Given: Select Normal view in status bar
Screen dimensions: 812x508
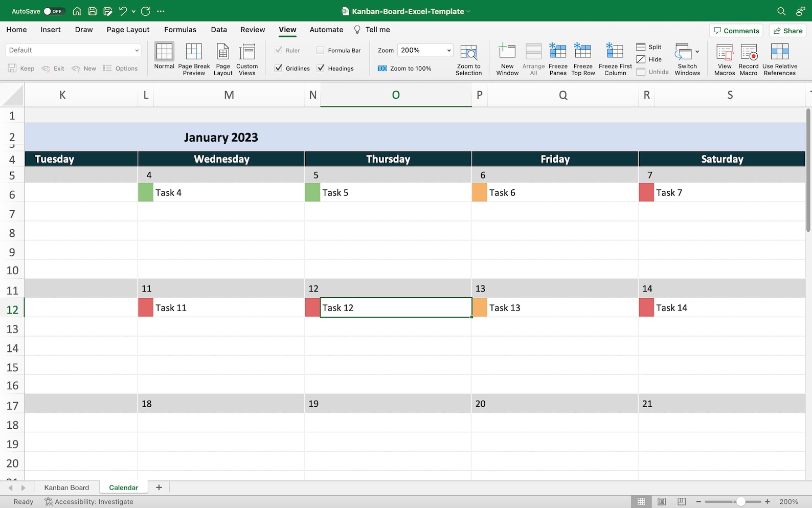Looking at the screenshot, I should point(641,501).
